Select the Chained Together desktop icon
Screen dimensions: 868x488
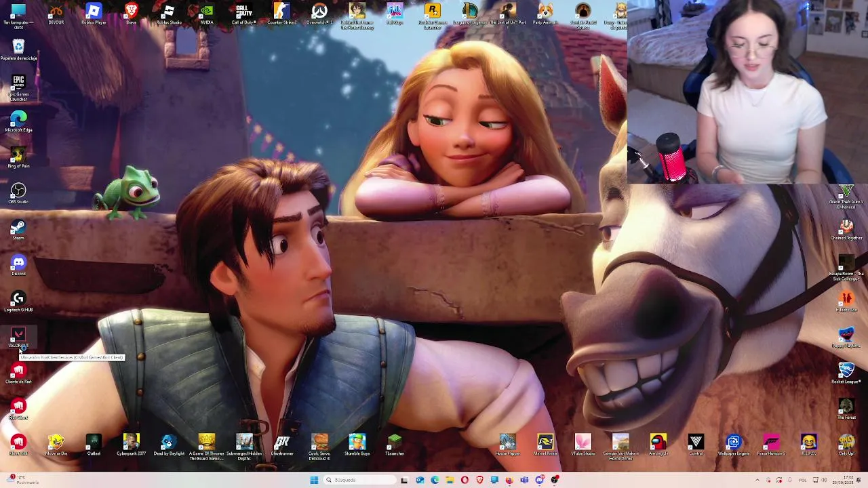[846, 230]
